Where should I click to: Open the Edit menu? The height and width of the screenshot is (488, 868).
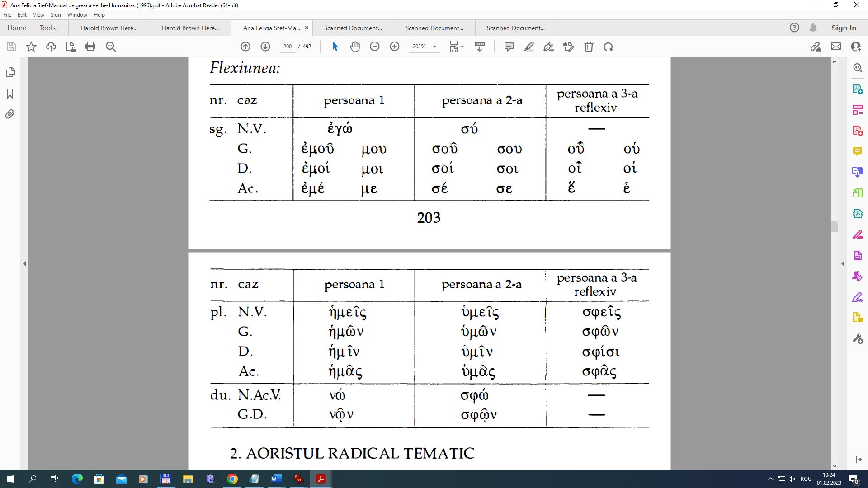click(22, 15)
